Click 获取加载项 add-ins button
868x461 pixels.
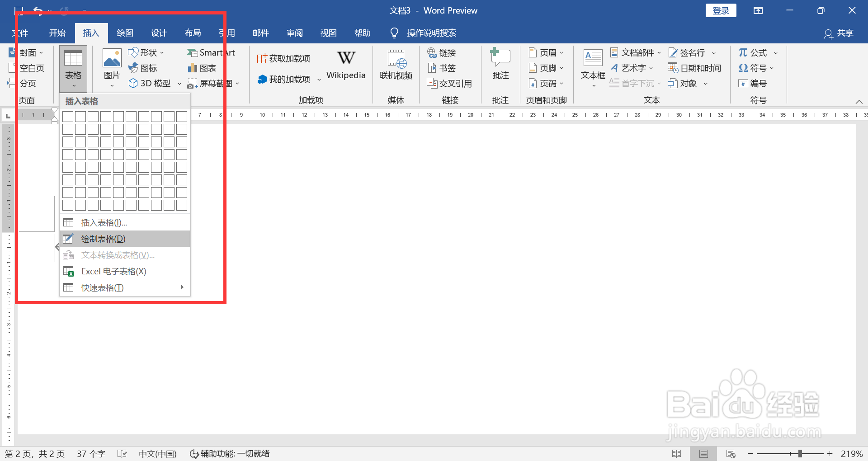coord(284,59)
